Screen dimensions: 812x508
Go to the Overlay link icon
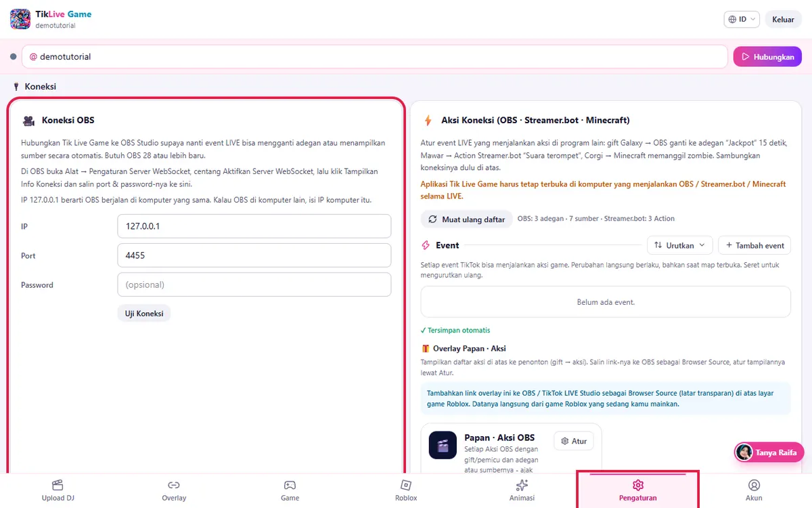[174, 485]
